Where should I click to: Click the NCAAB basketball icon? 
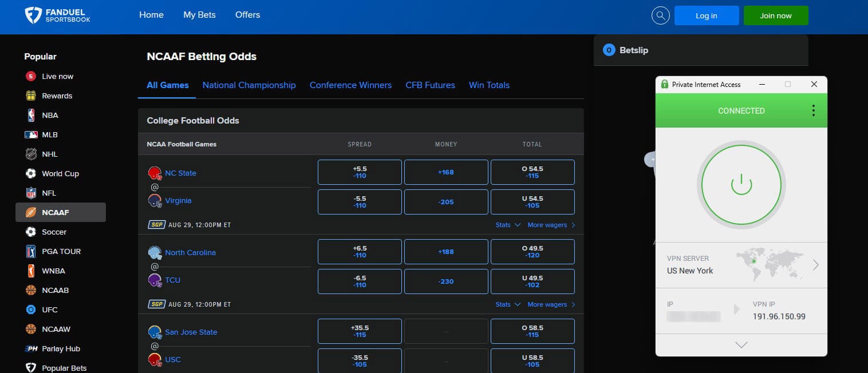click(31, 290)
